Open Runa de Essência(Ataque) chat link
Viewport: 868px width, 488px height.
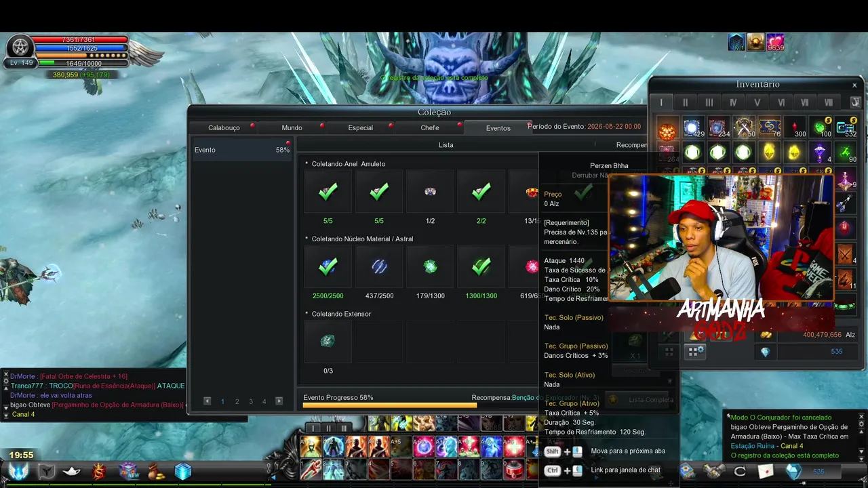click(114, 386)
